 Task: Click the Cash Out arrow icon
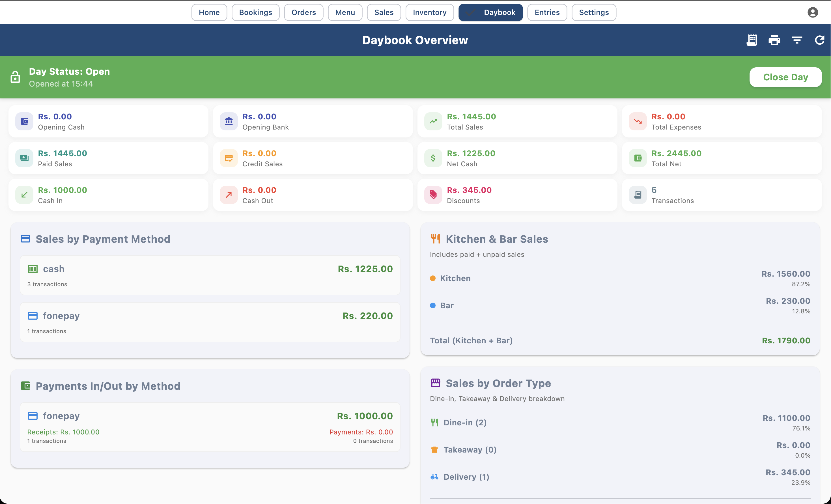pyautogui.click(x=229, y=195)
